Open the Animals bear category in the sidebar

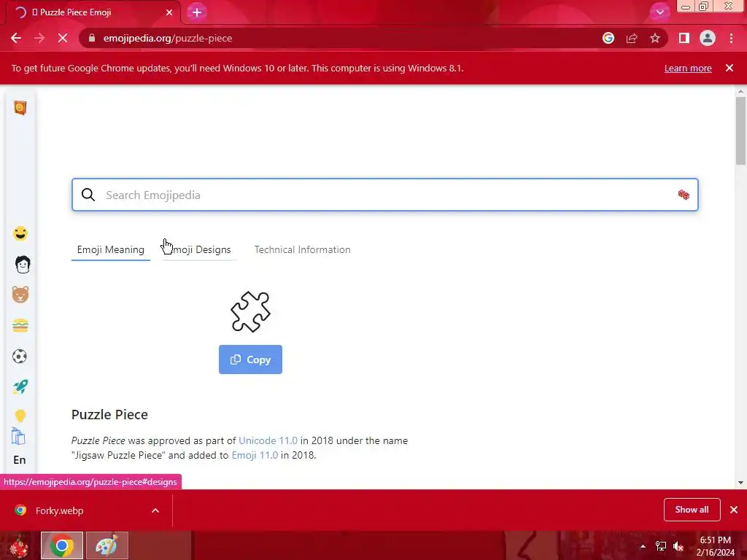click(20, 295)
